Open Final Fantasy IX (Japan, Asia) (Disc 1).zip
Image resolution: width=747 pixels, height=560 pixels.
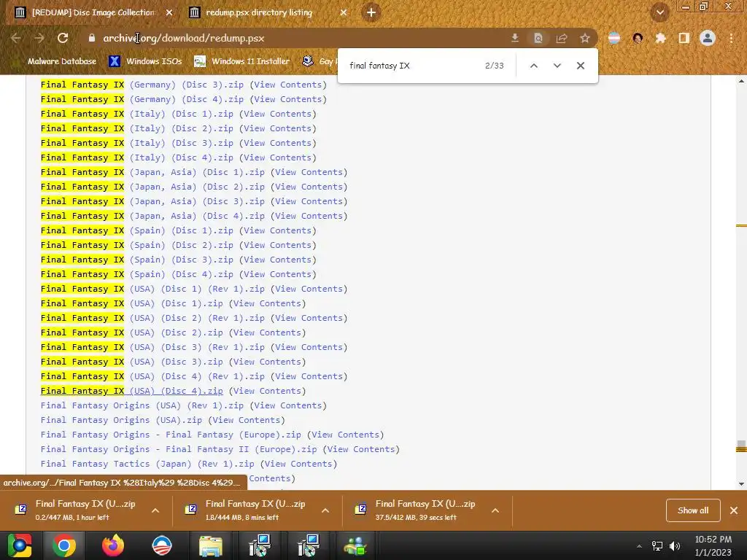(x=152, y=172)
